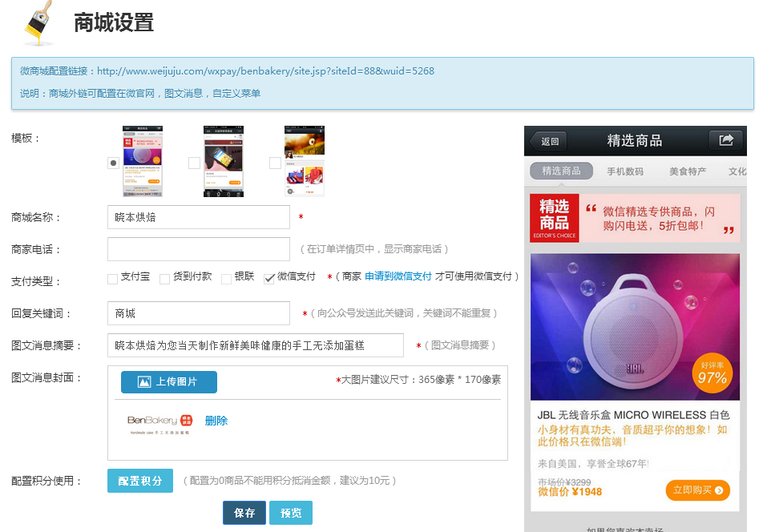The image size is (763, 532).
Task: Enable the 货到付款 payment checkbox
Action: click(x=165, y=279)
